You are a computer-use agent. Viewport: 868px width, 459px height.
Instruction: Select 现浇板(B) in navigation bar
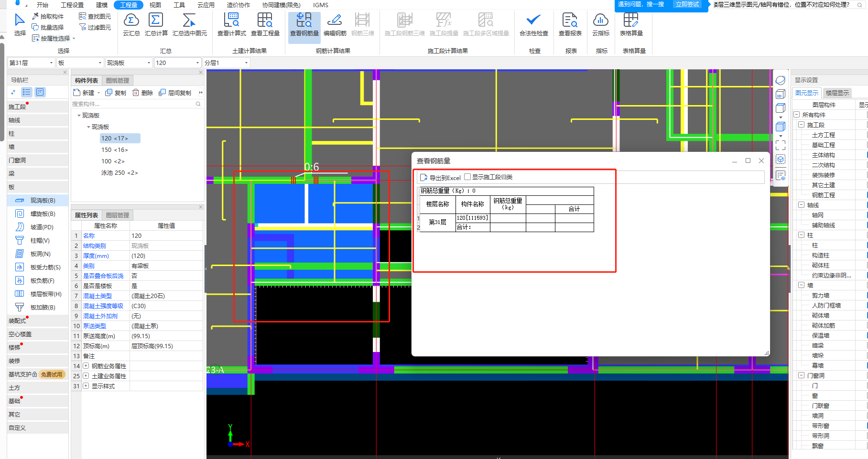coord(38,201)
